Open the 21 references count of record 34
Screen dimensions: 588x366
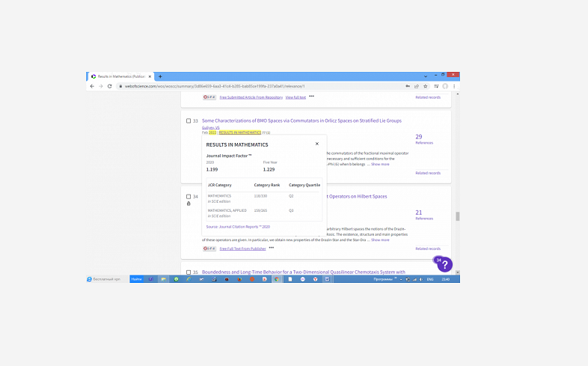point(419,213)
